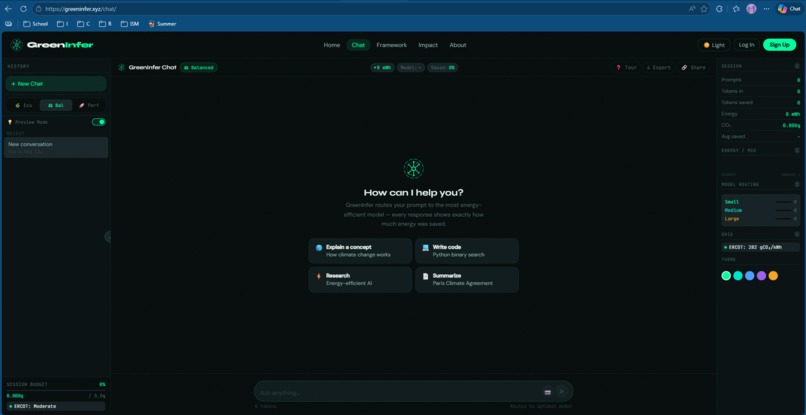The width and height of the screenshot is (806, 415).
Task: Pick the teal theme swatch
Action: pos(738,276)
